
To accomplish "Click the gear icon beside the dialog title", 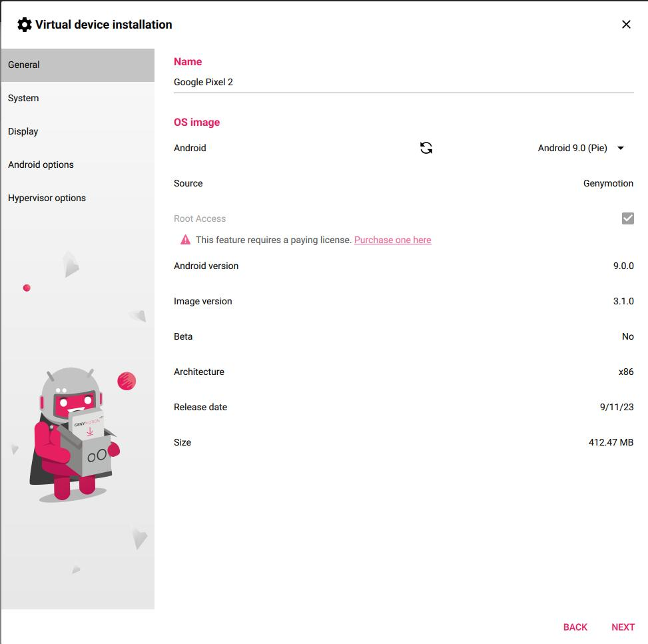I will point(25,25).
